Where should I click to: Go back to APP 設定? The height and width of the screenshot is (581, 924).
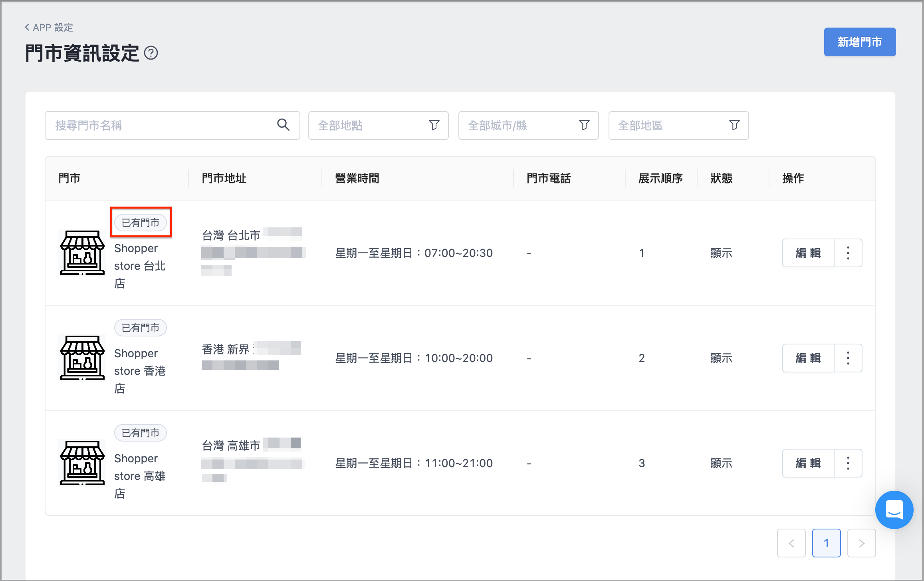[x=49, y=27]
